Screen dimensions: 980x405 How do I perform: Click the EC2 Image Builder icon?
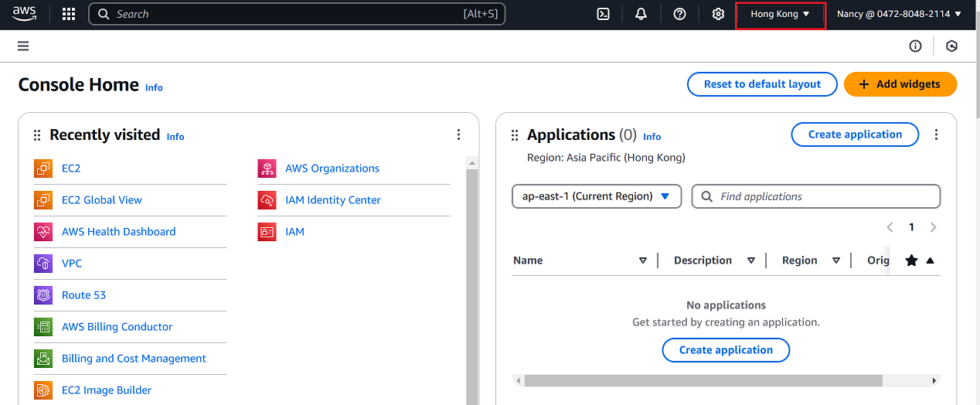pos(43,390)
